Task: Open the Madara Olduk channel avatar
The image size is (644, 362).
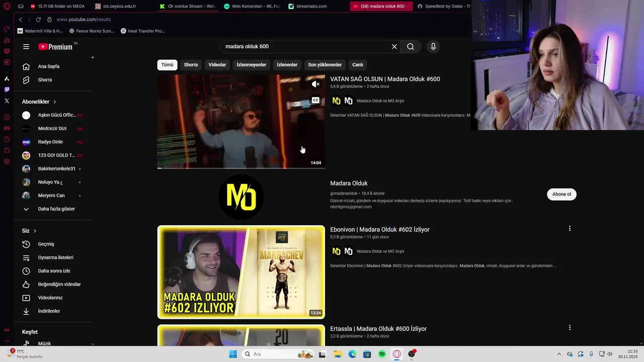Action: [242, 197]
